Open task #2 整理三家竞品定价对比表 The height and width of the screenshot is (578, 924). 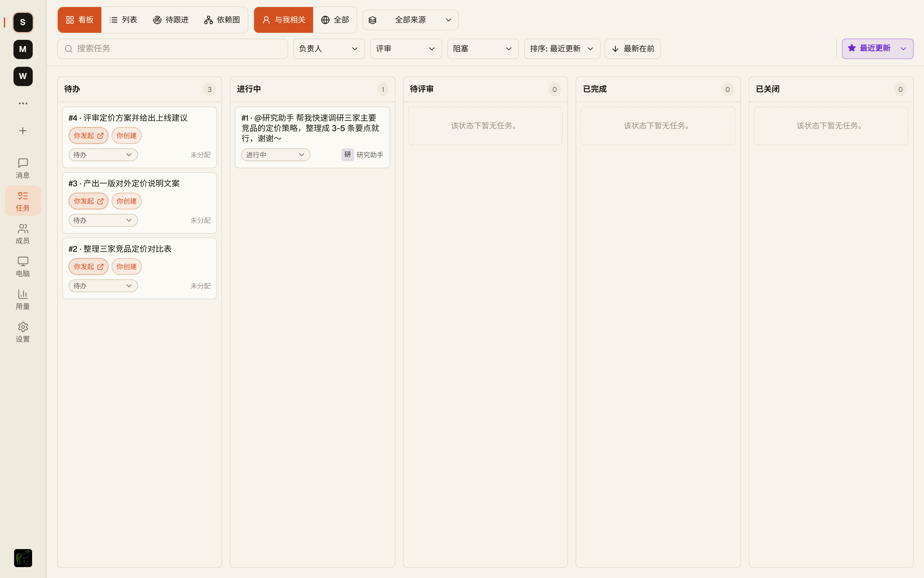pyautogui.click(x=120, y=249)
